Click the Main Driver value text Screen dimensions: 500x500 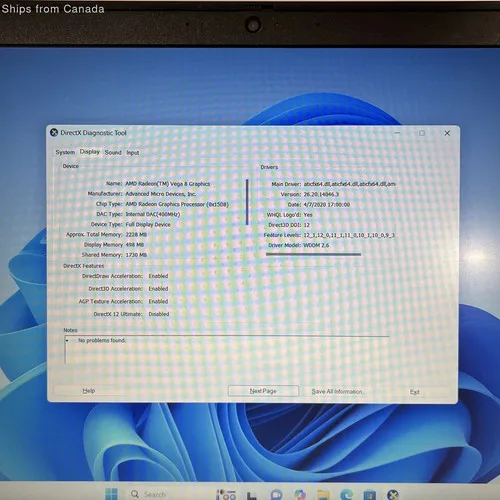350,184
